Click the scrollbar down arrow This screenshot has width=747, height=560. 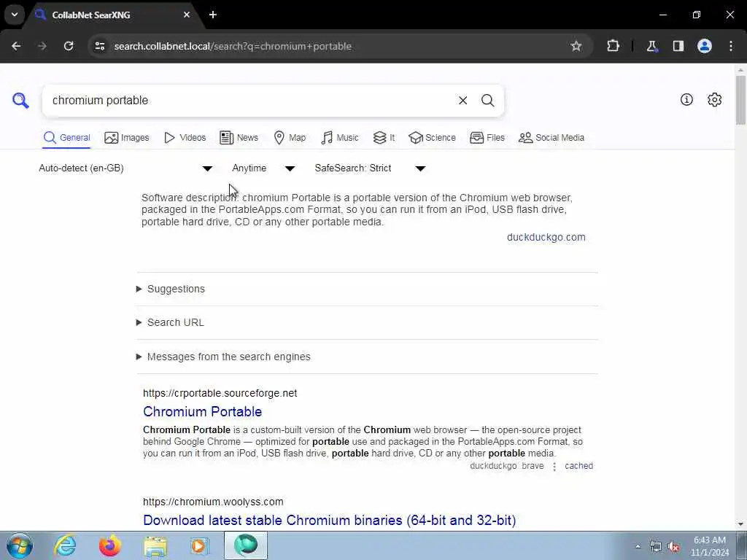pos(740,524)
